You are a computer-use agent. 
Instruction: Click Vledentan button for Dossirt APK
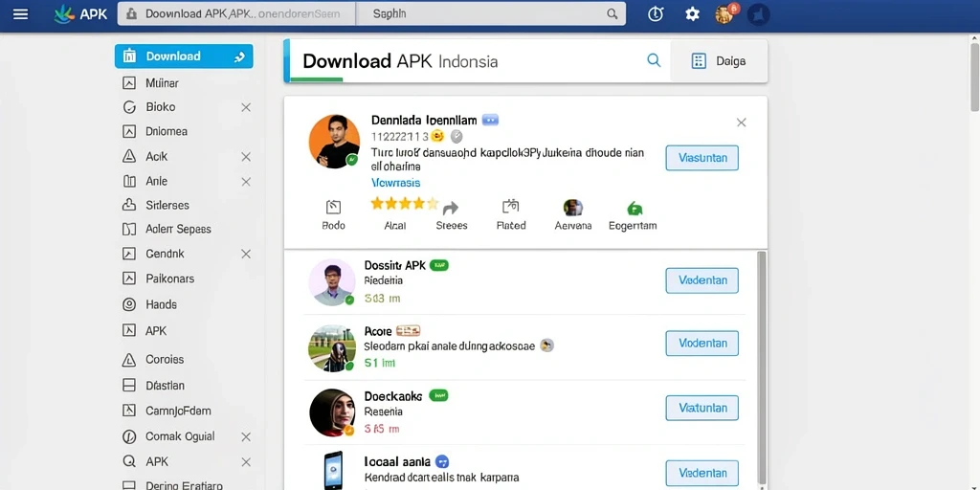coord(702,280)
